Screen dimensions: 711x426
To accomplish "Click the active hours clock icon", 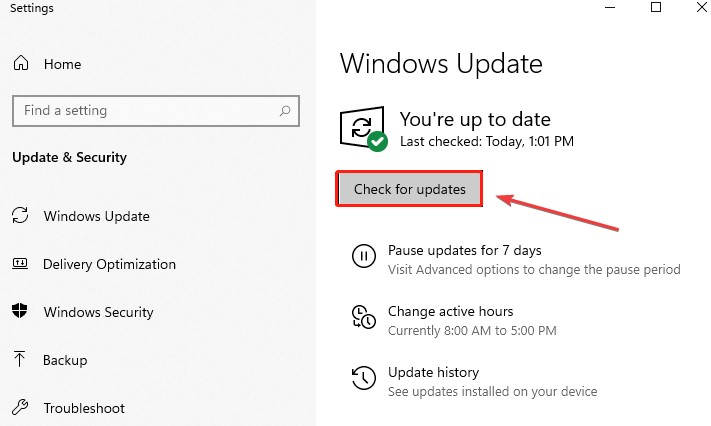I will pyautogui.click(x=364, y=317).
